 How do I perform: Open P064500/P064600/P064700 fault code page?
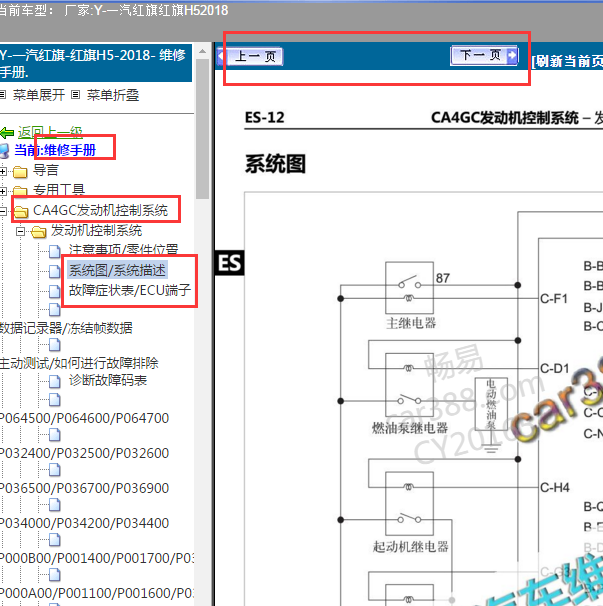(84, 418)
